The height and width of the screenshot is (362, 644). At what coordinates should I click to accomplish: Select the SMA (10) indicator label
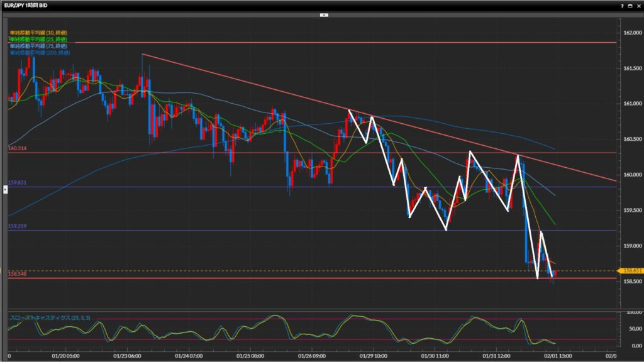tap(39, 32)
